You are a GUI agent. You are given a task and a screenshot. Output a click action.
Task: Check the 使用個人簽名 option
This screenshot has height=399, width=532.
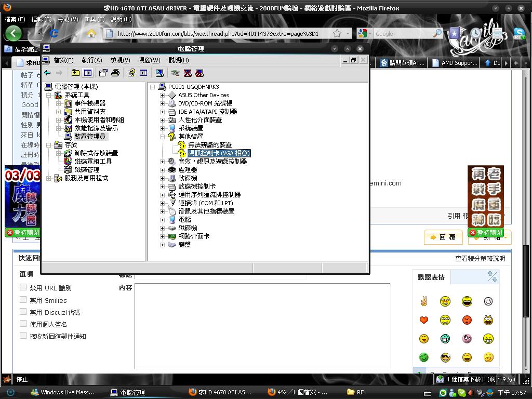[x=23, y=324]
